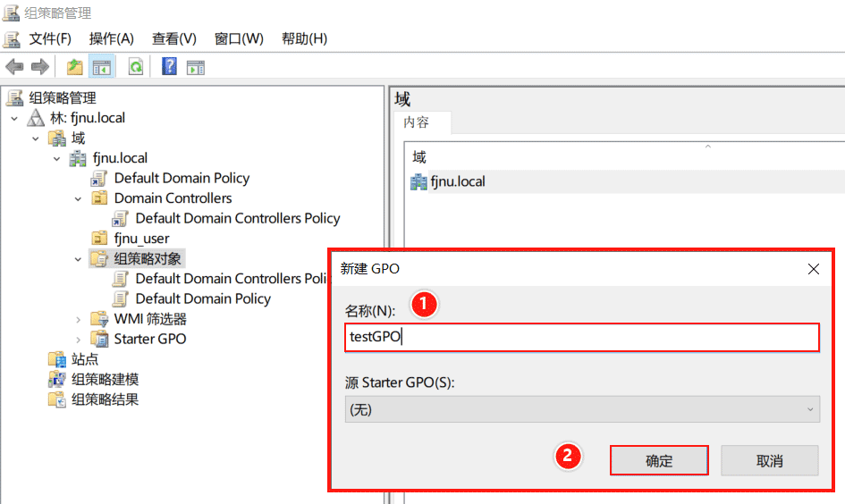Select the 站点 tree item

(85, 359)
